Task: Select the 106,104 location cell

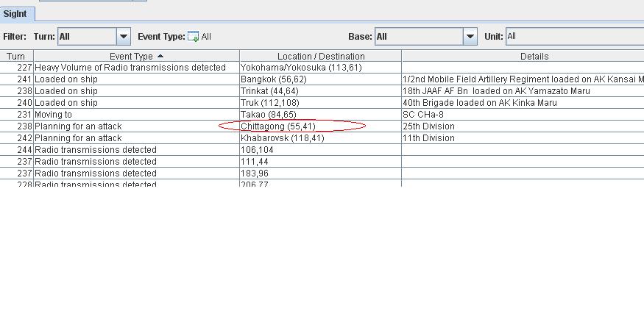Action: point(321,150)
